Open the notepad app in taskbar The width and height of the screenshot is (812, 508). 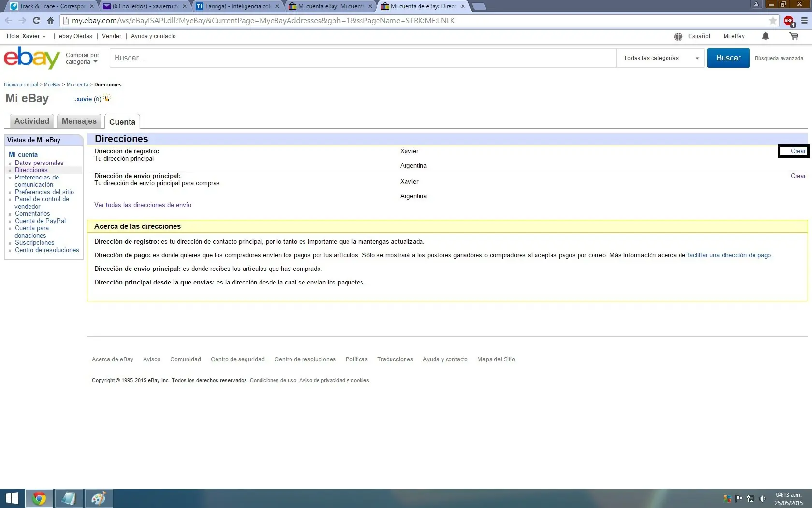click(x=69, y=498)
